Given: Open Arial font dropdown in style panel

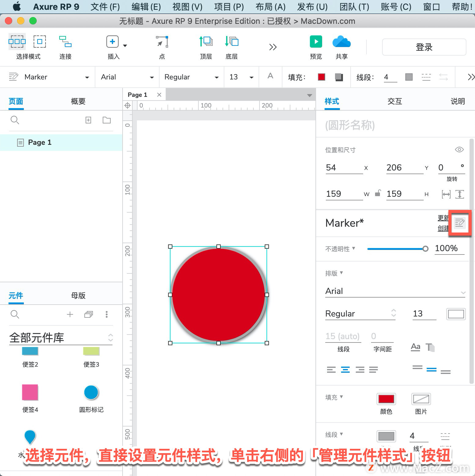Looking at the screenshot, I should tap(395, 291).
